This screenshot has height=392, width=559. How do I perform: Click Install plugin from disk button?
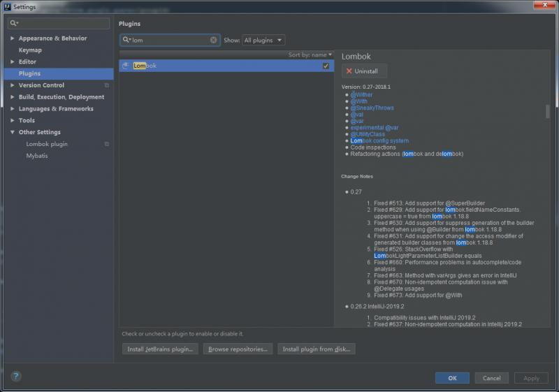coord(317,349)
